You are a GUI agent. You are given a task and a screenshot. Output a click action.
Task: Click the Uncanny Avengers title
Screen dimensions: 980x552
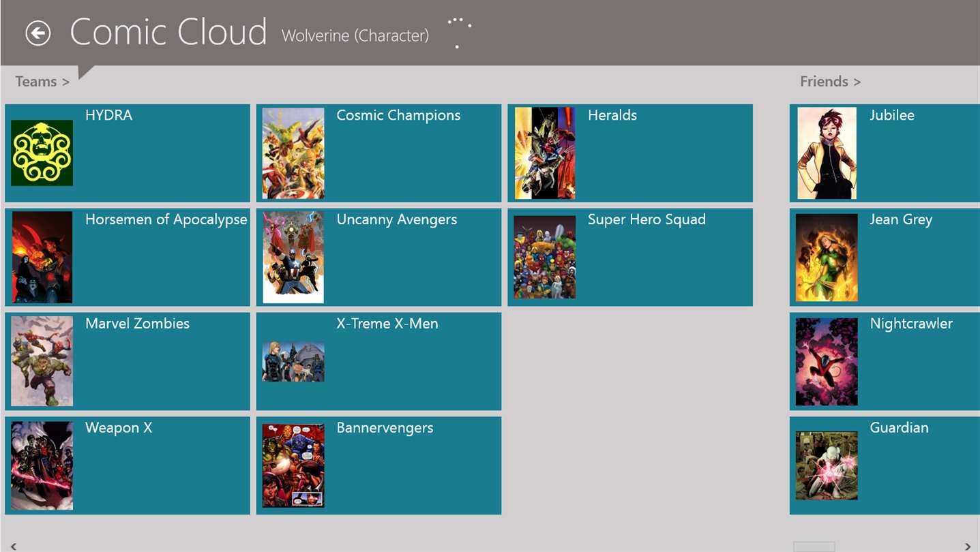[x=397, y=220]
